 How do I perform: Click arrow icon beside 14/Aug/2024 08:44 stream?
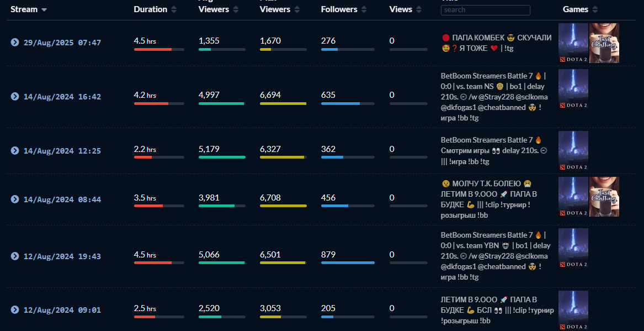click(x=15, y=199)
